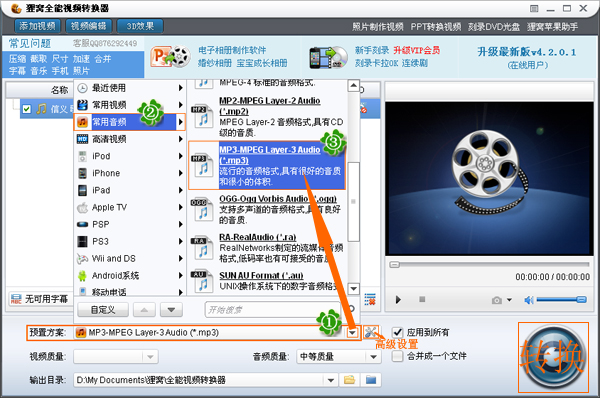Open the 3D效果 feature
The width and height of the screenshot is (600, 398).
140,26
